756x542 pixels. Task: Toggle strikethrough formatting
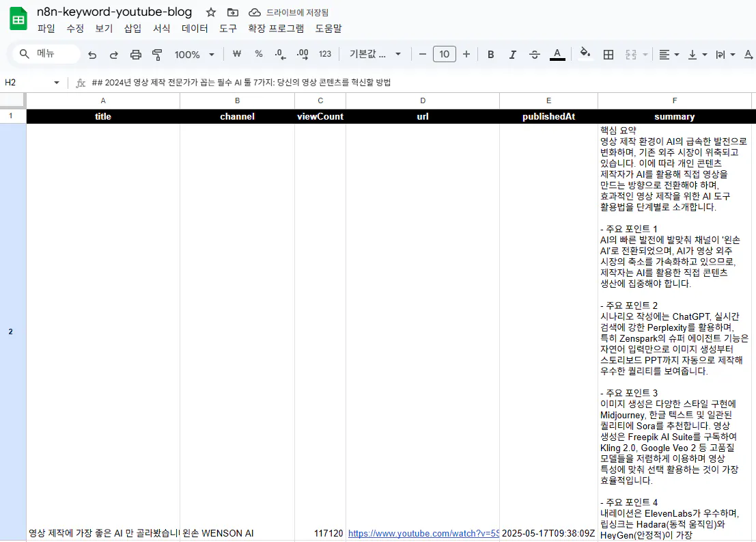(x=535, y=55)
